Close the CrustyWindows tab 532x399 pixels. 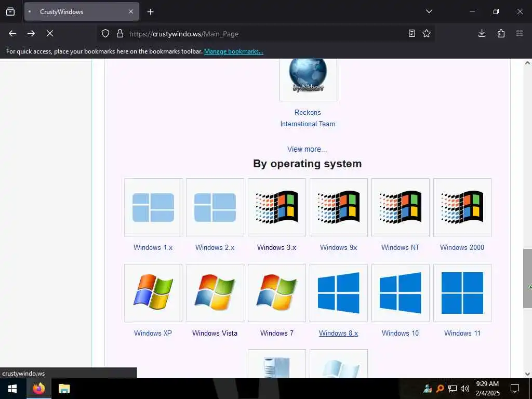(x=131, y=11)
